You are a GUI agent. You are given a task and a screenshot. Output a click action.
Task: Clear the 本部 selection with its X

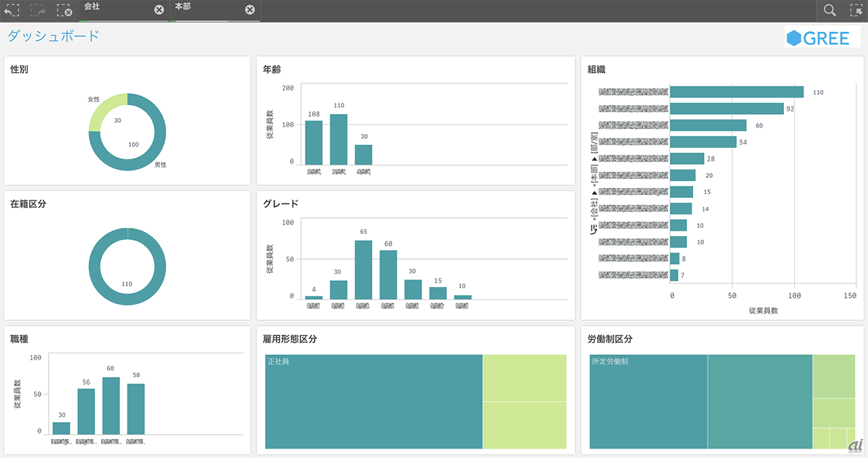[250, 10]
